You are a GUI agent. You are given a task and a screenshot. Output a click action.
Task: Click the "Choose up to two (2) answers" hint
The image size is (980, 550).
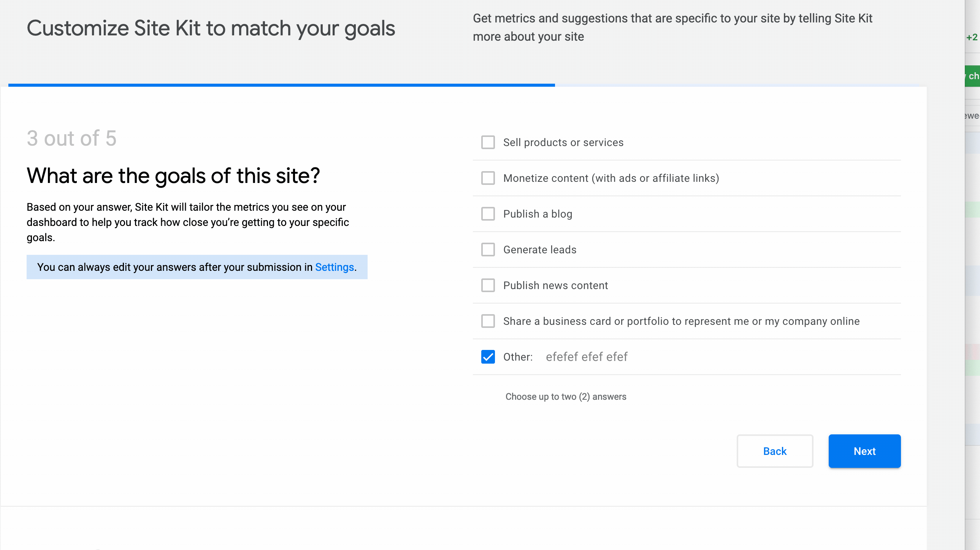coord(566,396)
